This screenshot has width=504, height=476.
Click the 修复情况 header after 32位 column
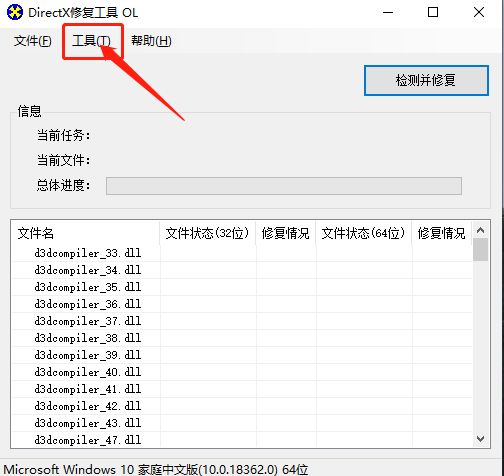286,233
